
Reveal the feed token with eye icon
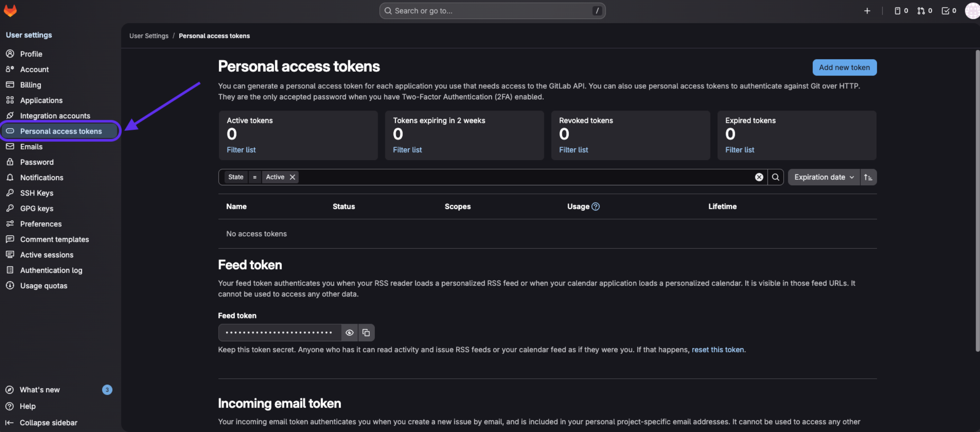pyautogui.click(x=349, y=333)
